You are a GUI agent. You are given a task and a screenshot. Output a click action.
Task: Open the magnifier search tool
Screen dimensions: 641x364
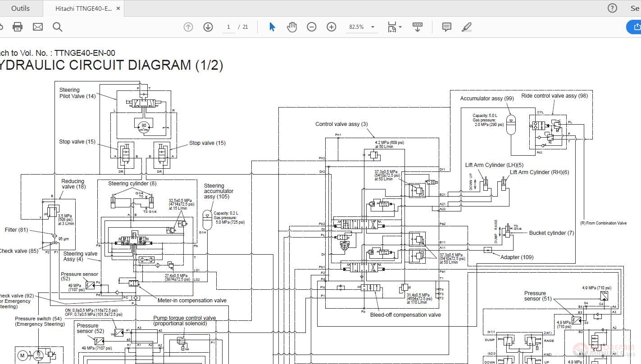57,27
